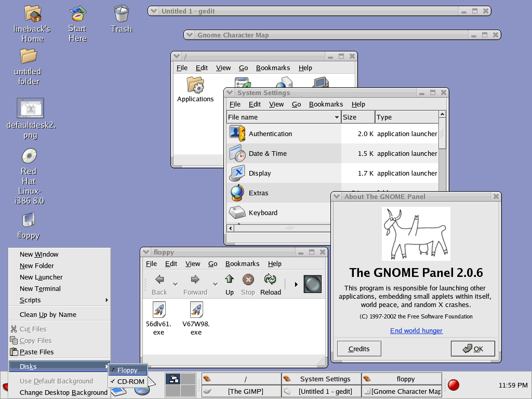This screenshot has height=399, width=532.
Task: Open Bookmarks menu in System Settings window
Action: click(326, 104)
